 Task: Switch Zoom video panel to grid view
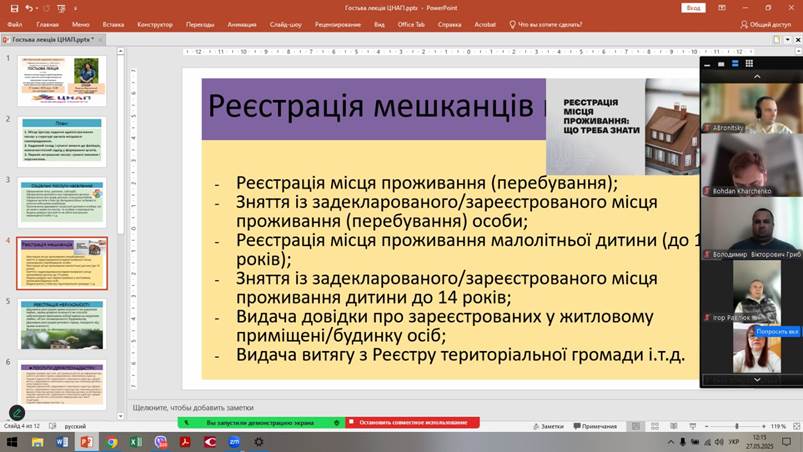click(x=749, y=63)
